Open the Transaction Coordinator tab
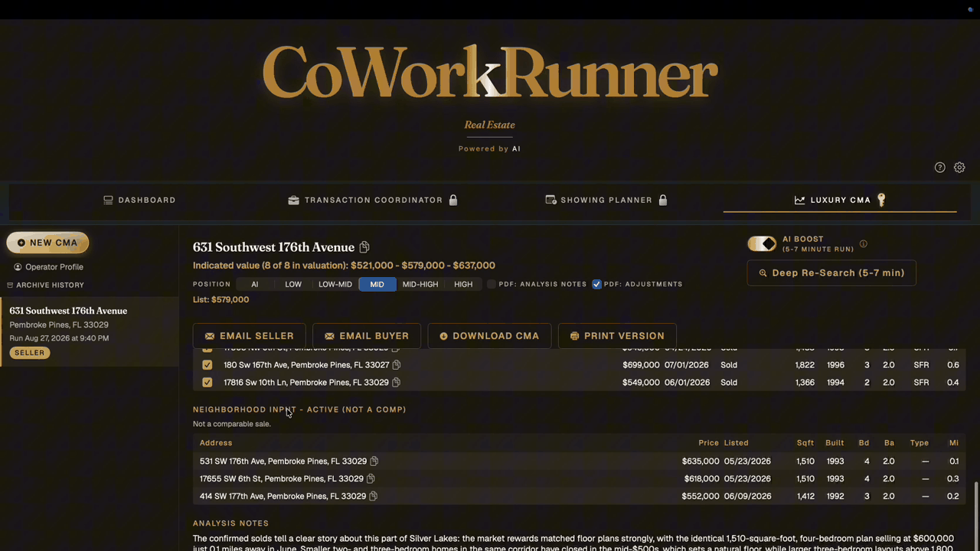 373,200
